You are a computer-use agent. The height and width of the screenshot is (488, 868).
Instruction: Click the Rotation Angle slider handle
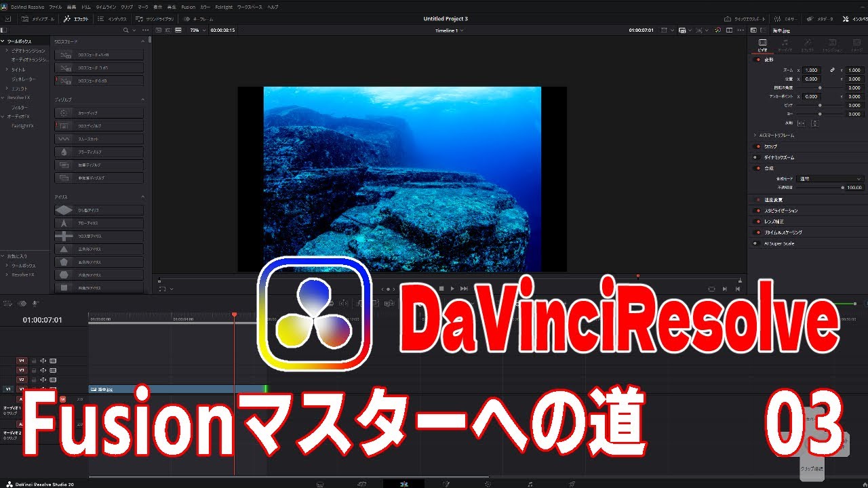pos(820,87)
